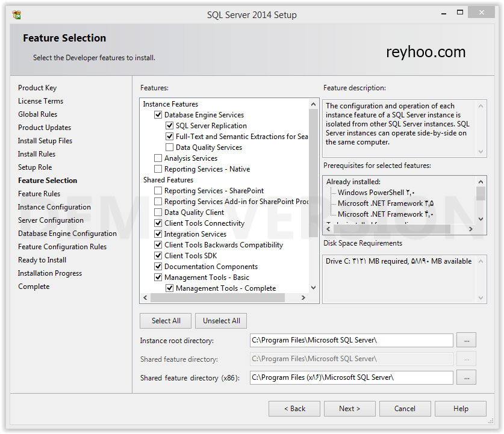This screenshot has width=504, height=434.
Task: Click the Shared feature directory (x86) field
Action: pyautogui.click(x=351, y=378)
